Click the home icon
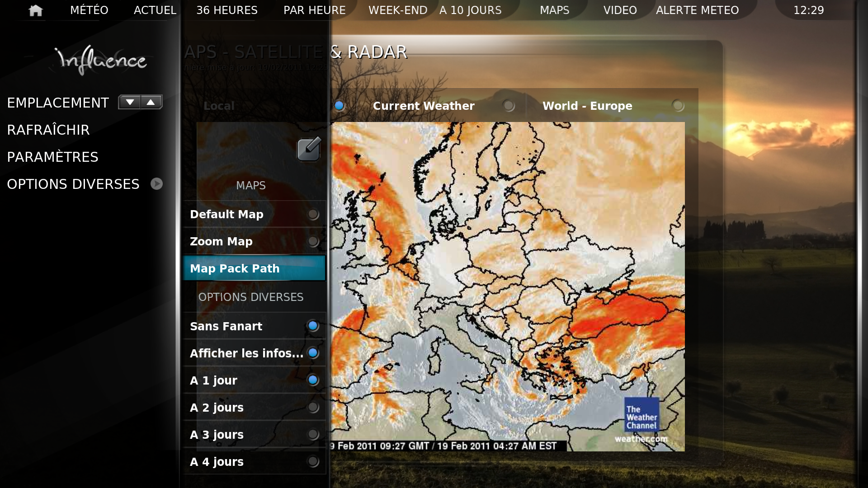 35,10
